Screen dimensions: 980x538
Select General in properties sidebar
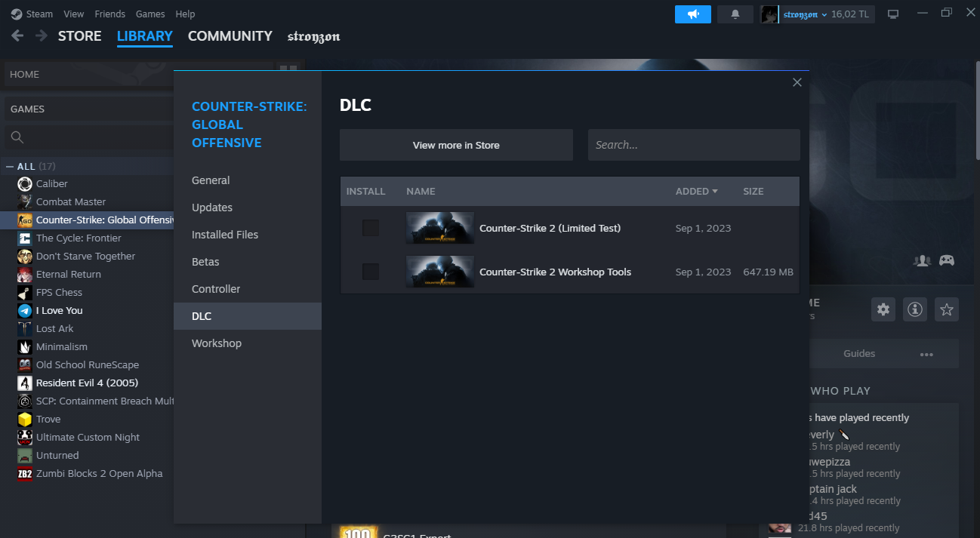[x=248, y=180]
